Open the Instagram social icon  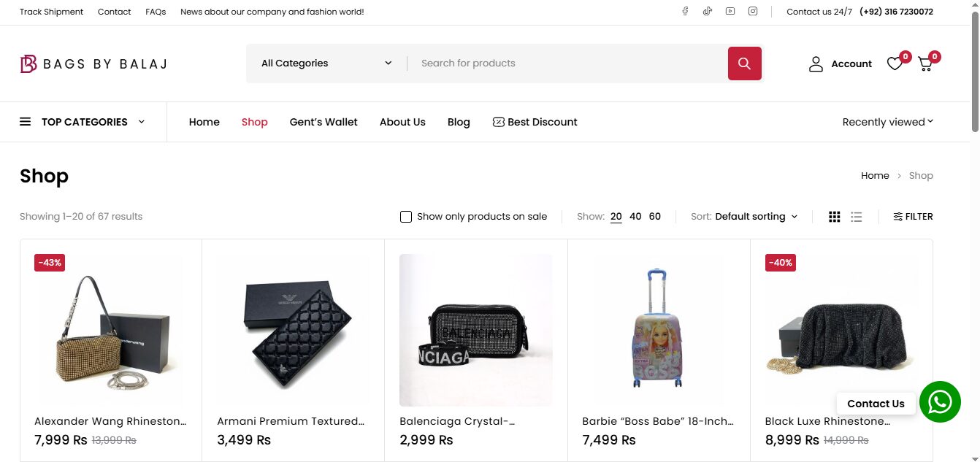pos(752,11)
